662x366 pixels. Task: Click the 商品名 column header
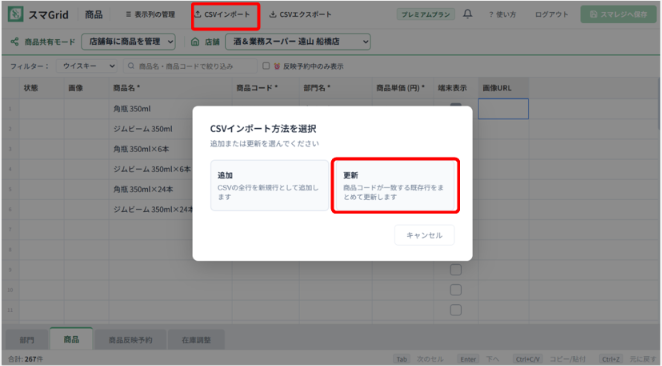171,88
